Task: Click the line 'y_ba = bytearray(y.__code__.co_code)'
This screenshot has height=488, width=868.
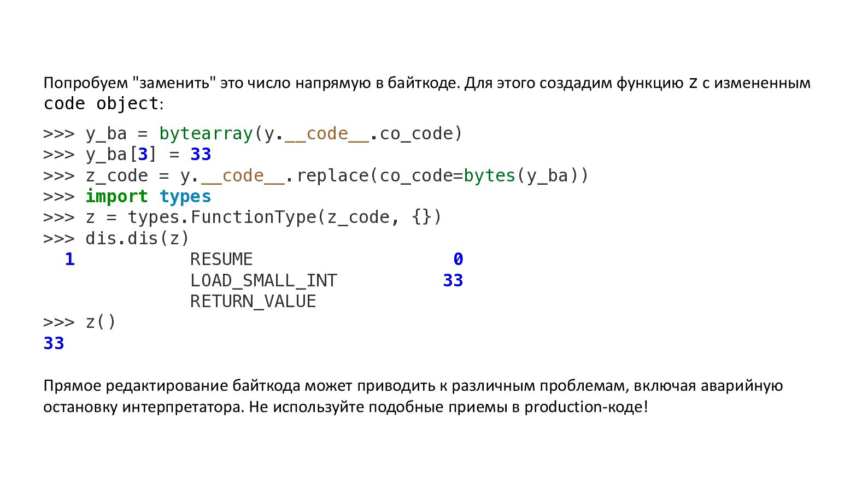Action: 253,134
